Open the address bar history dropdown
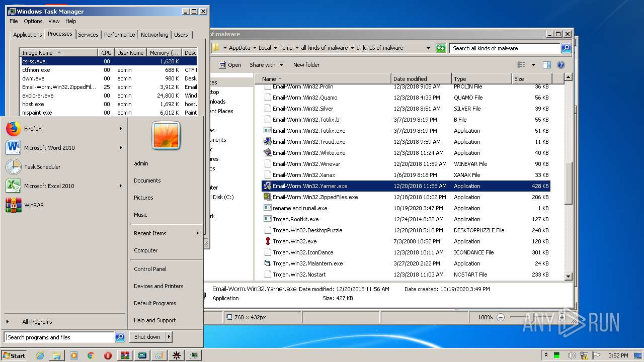 (428, 48)
